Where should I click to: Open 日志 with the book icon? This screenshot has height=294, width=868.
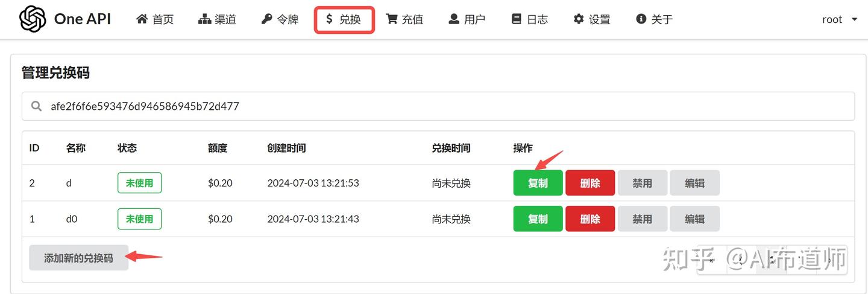click(516, 19)
